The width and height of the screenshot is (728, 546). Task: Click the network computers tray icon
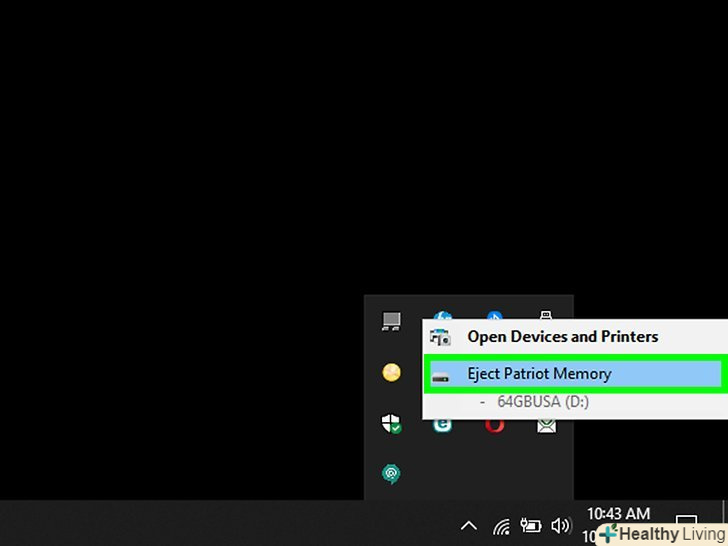tap(391, 321)
